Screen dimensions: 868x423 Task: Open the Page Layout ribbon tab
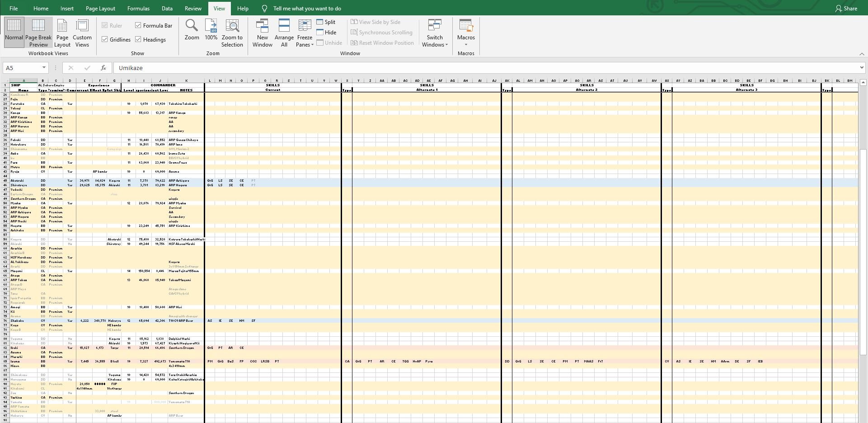click(x=100, y=9)
